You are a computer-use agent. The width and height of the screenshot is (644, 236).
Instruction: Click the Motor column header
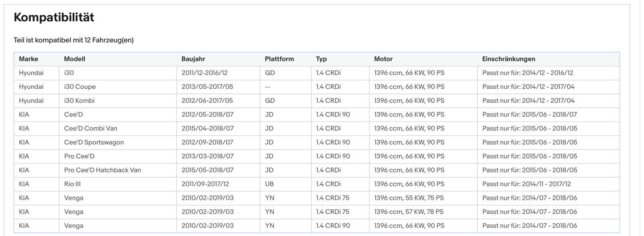point(383,59)
